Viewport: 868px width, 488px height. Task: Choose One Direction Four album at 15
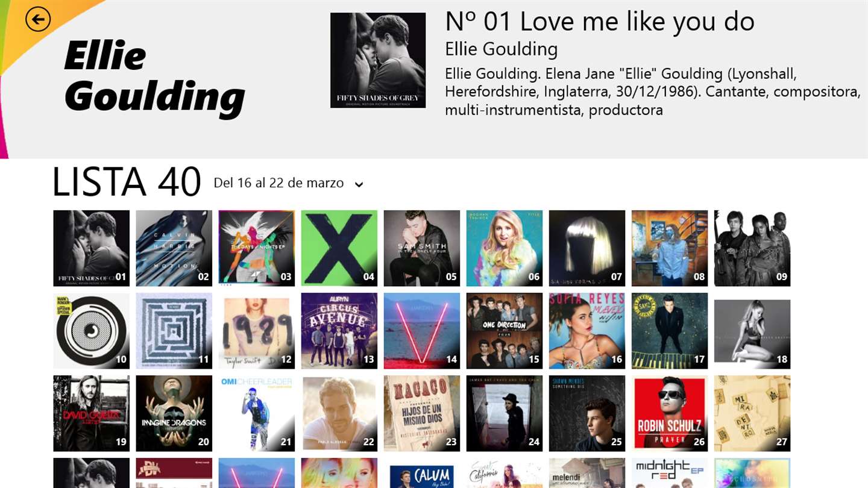click(504, 331)
